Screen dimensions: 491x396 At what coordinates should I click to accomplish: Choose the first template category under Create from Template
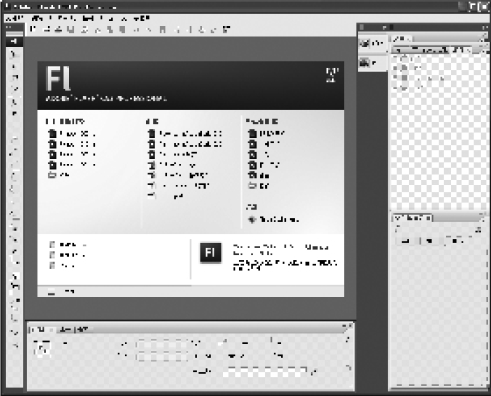click(x=266, y=133)
